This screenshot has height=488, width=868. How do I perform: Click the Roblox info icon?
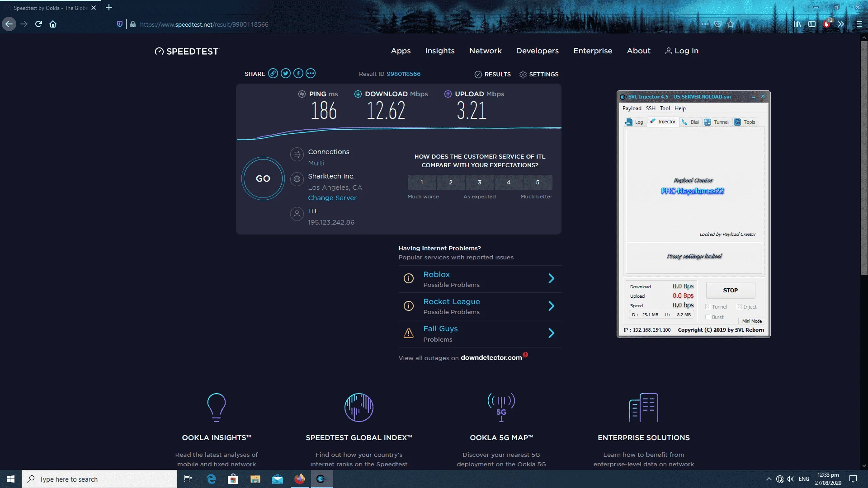[x=409, y=279]
